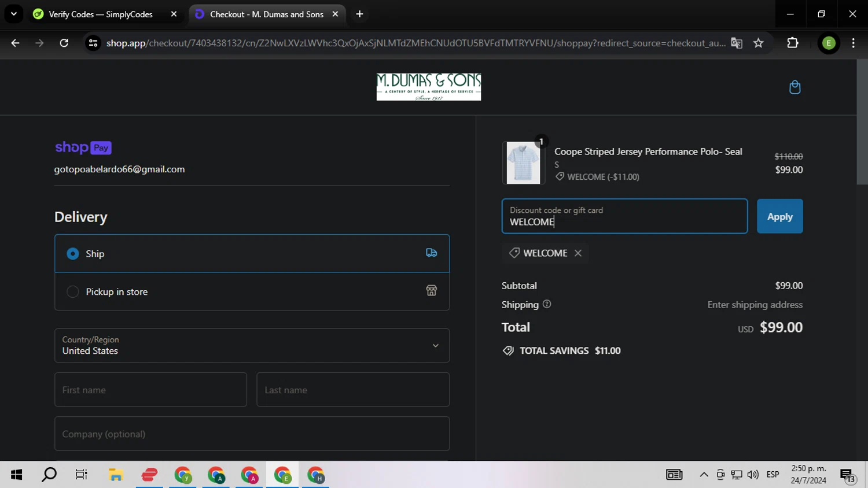Click the polo shirt product thumbnail
This screenshot has width=868, height=488.
tap(523, 163)
